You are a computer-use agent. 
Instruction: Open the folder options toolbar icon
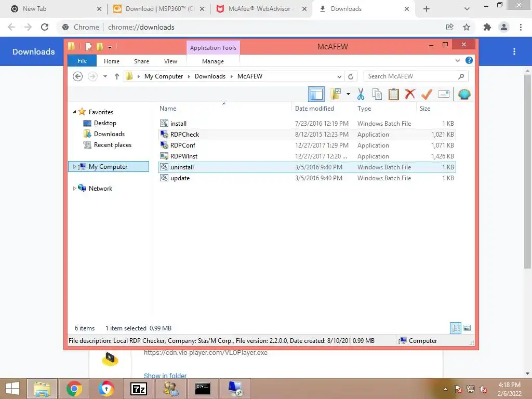[336, 94]
